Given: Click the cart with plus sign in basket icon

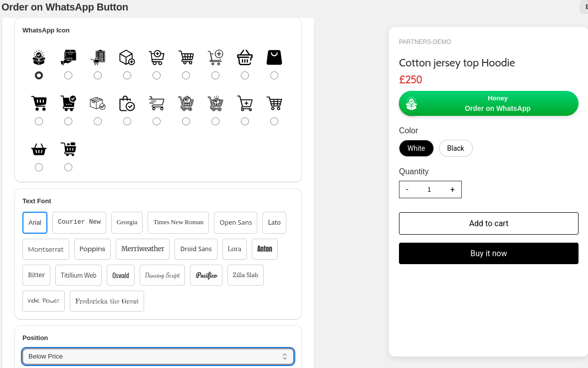Looking at the screenshot, I should point(245,103).
